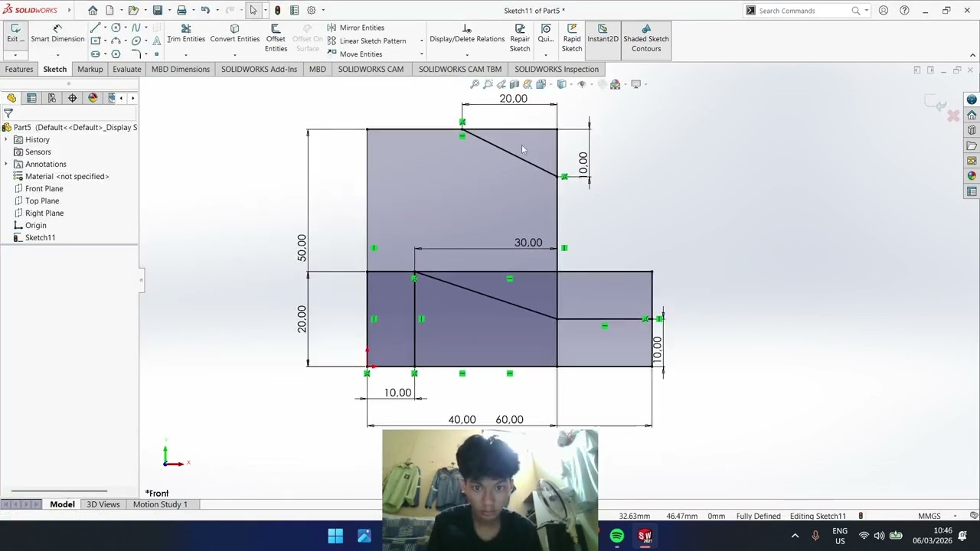Open the Home icon in quick access toolbar

pos(93,11)
